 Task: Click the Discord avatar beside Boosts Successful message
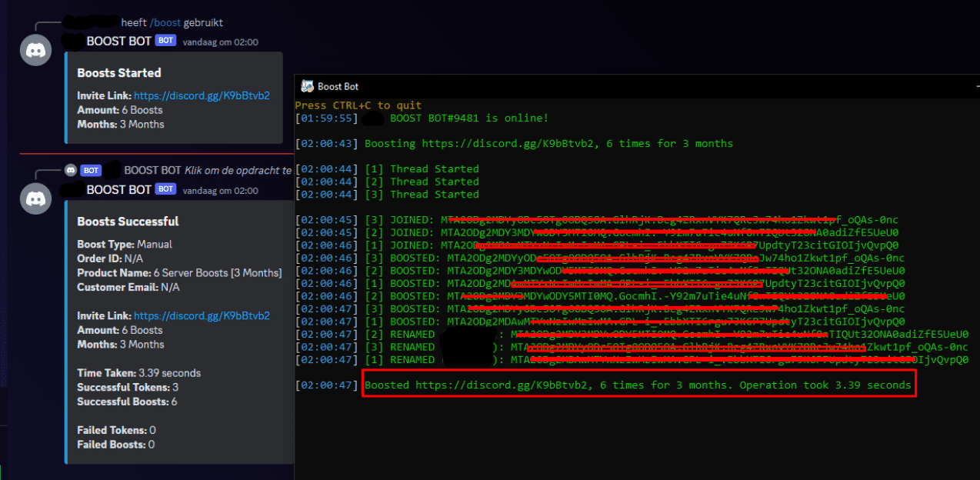(x=35, y=198)
